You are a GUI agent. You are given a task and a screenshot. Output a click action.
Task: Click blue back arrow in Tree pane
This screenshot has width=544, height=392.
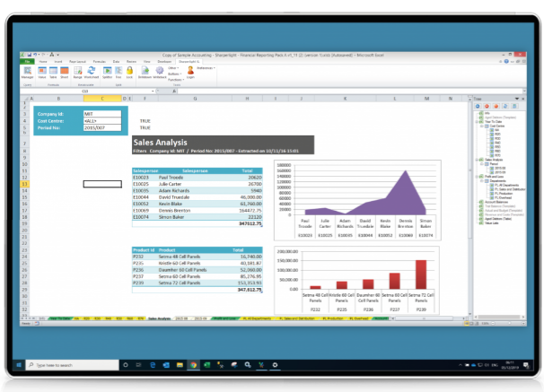click(x=478, y=107)
